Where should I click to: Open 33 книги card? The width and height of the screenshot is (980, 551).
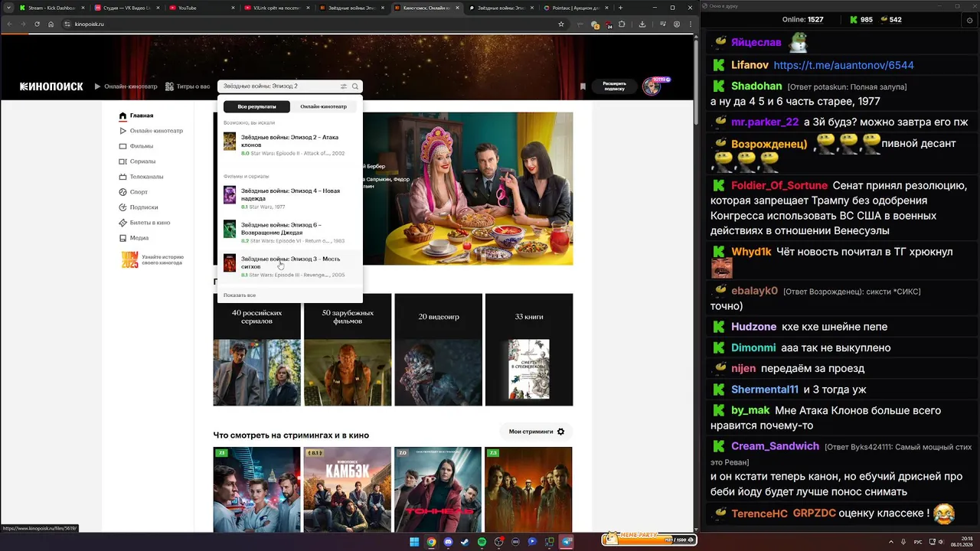(529, 350)
